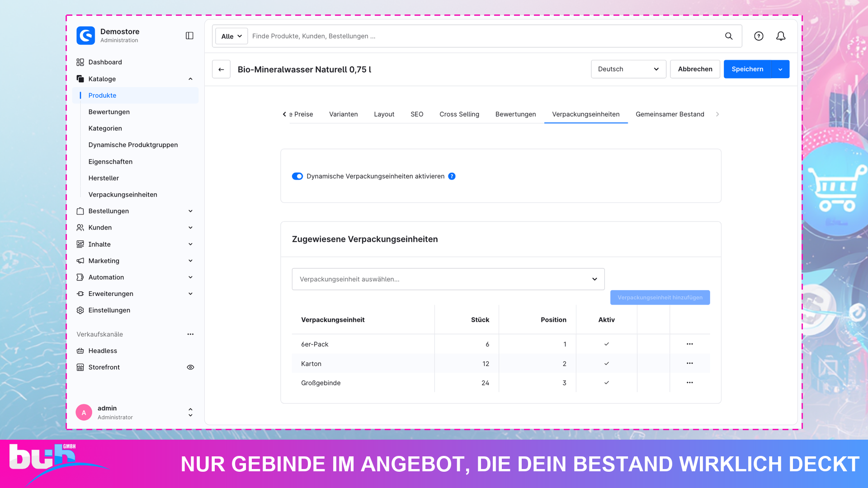Switch to the SEO tab
Image resolution: width=868 pixels, height=488 pixels.
pos(417,114)
